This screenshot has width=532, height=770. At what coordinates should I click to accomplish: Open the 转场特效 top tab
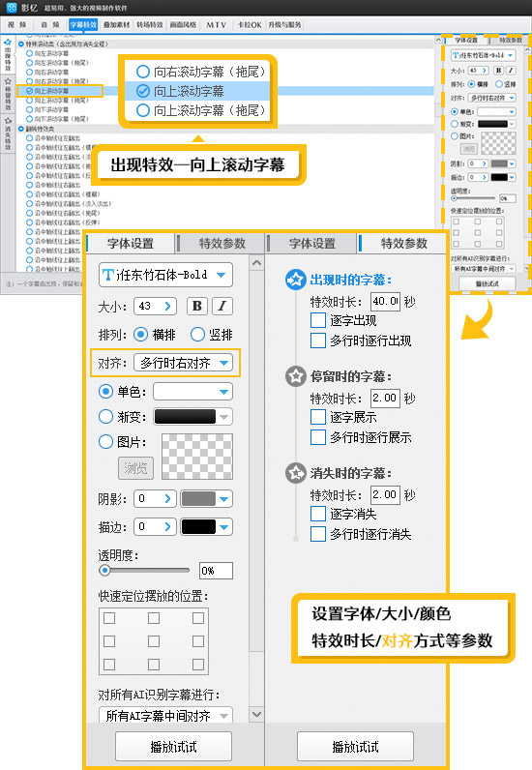(x=150, y=24)
